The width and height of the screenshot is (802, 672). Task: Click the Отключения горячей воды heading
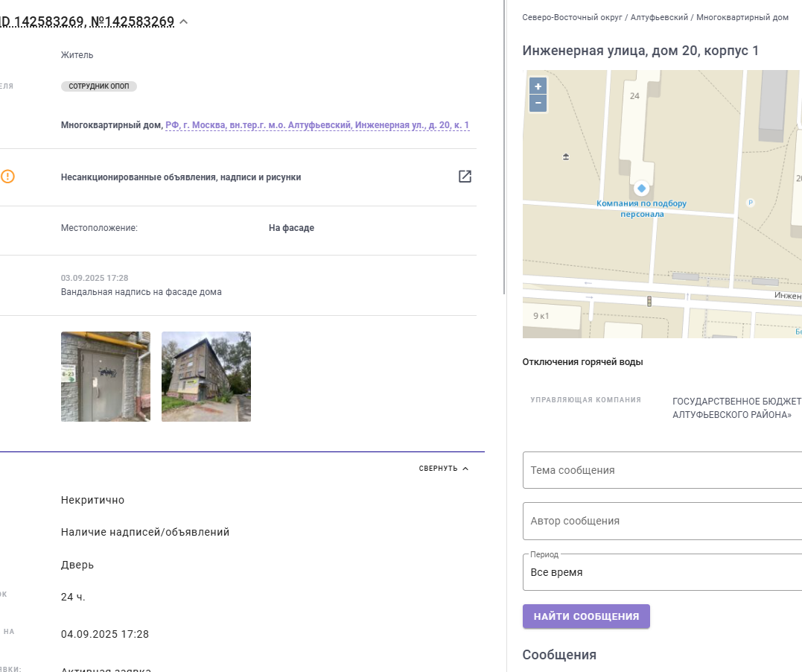pos(582,362)
